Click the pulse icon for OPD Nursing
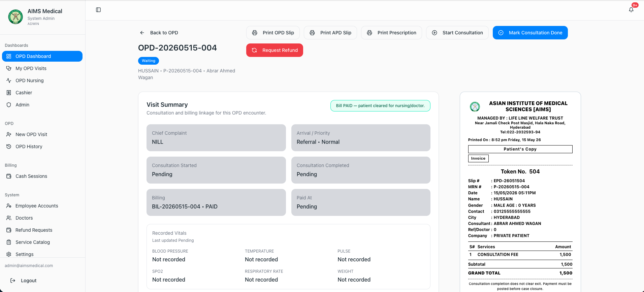This screenshot has width=644, height=292. pyautogui.click(x=9, y=80)
